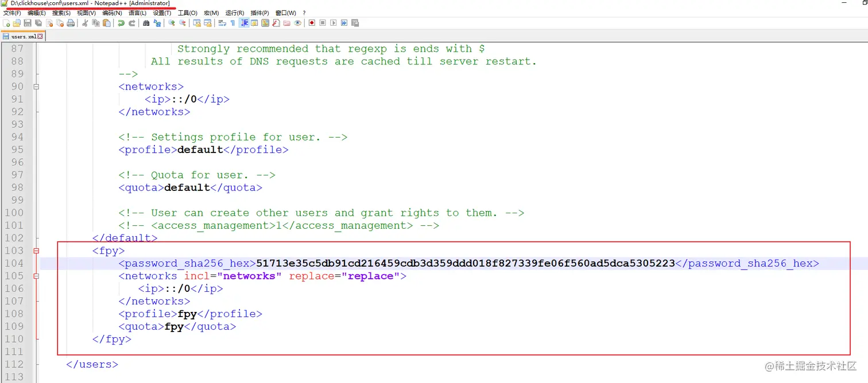This screenshot has width=868, height=383.
Task: Click line number 104 in the margin
Action: 14,263
